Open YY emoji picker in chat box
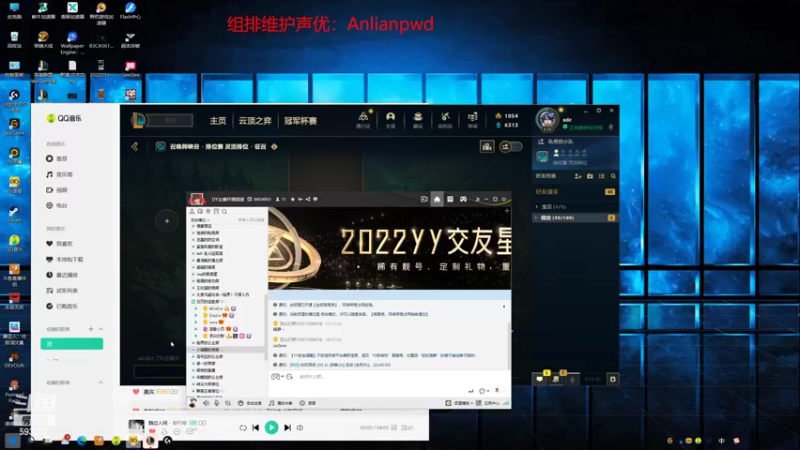The height and width of the screenshot is (450, 800). 276,377
